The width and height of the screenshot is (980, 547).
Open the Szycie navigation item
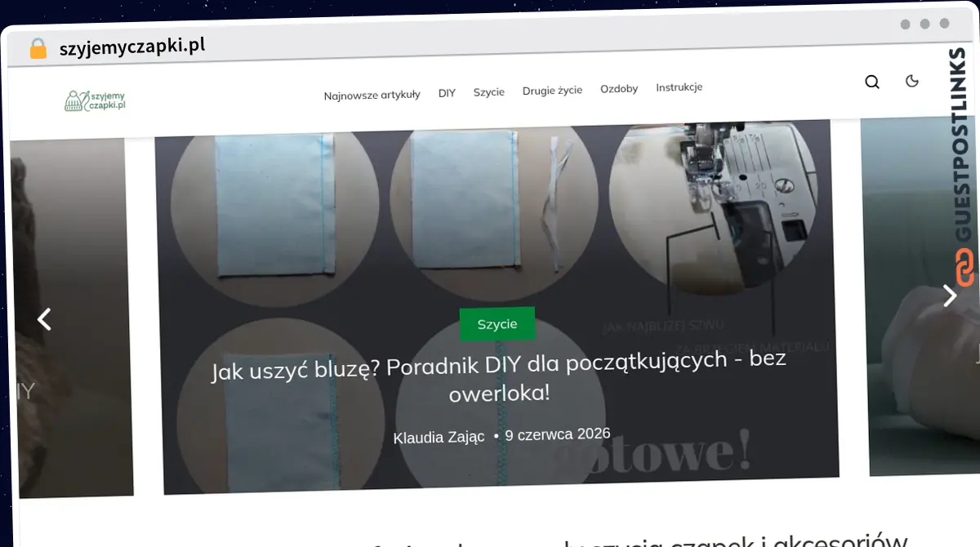[489, 92]
